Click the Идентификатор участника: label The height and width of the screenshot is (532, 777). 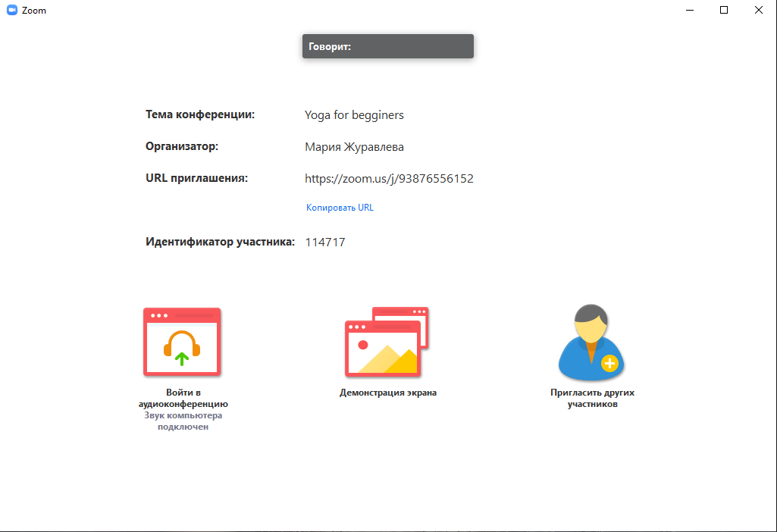(220, 242)
